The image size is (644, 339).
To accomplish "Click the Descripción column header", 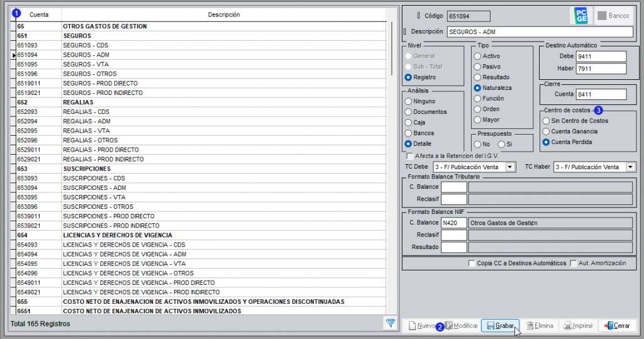I will pos(224,15).
